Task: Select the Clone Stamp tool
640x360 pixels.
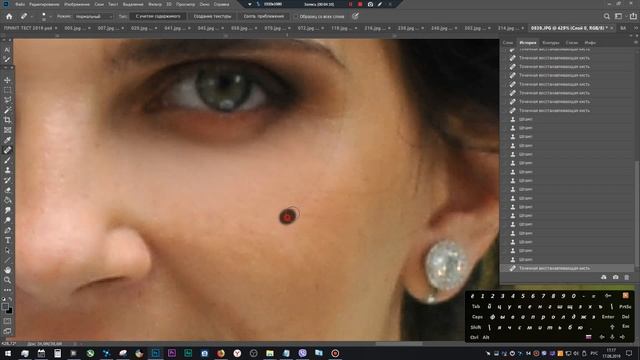Action: pyautogui.click(x=7, y=170)
